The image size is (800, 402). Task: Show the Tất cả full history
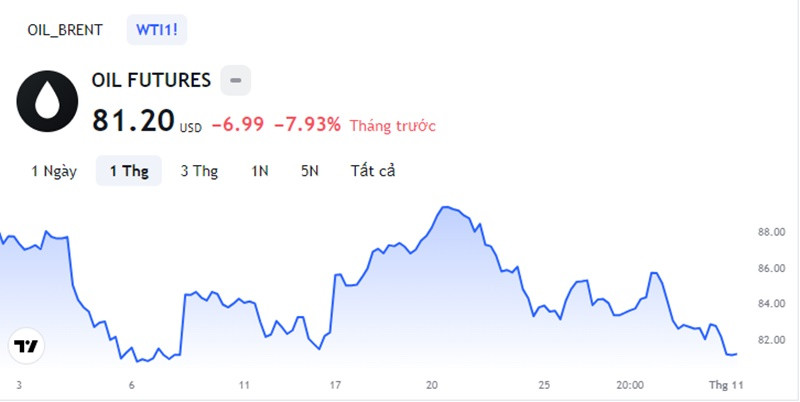click(x=373, y=171)
